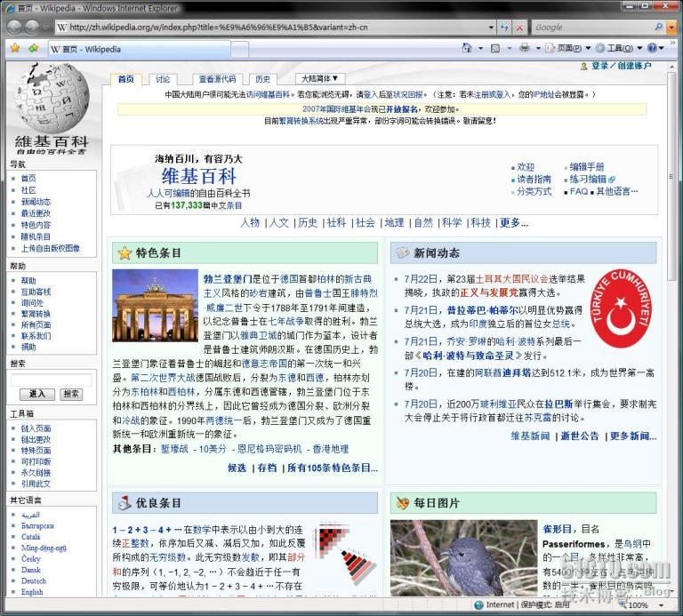
Task: Click the user icon beside login link
Action: click(583, 66)
